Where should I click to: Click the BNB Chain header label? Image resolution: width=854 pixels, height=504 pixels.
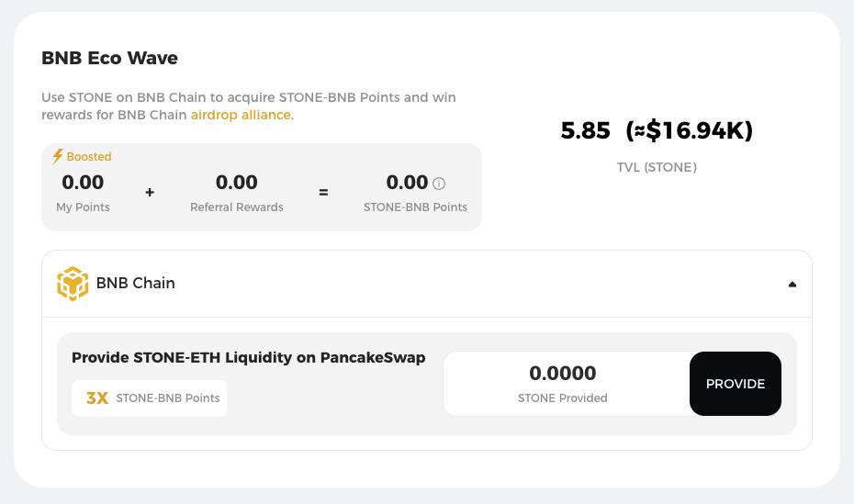point(136,283)
